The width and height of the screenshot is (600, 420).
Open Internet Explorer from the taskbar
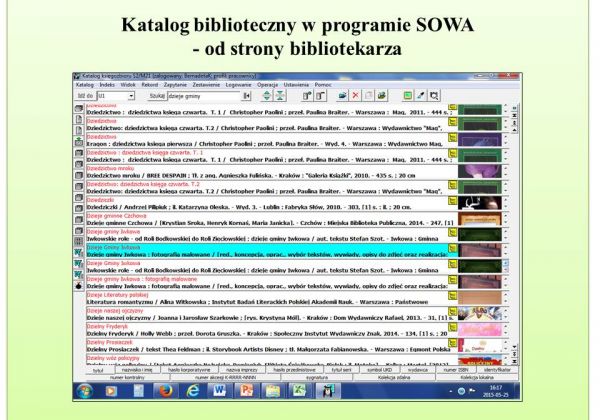(192, 391)
